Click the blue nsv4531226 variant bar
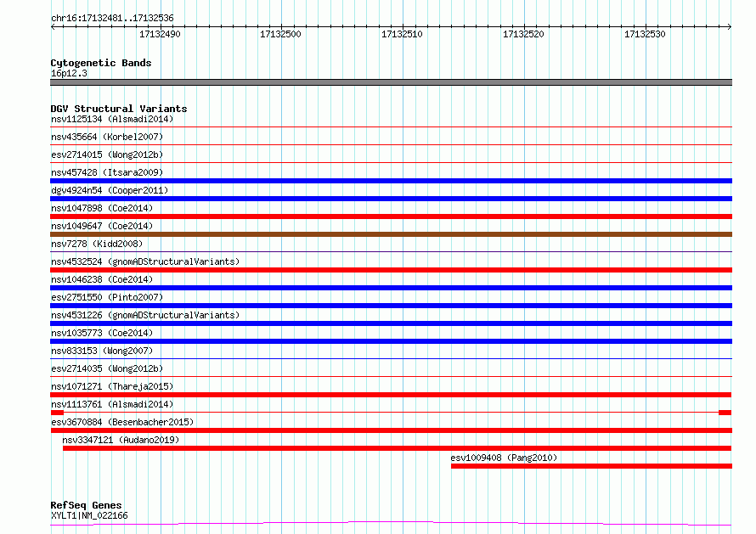 point(391,323)
